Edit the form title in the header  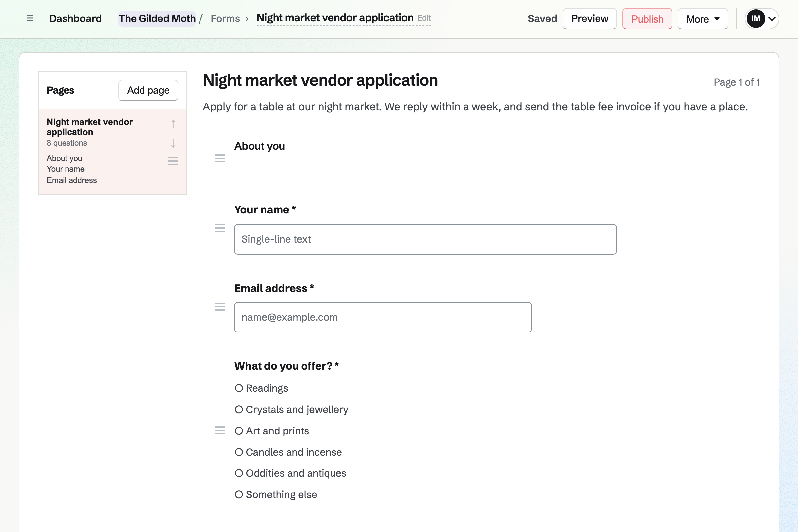(x=424, y=18)
